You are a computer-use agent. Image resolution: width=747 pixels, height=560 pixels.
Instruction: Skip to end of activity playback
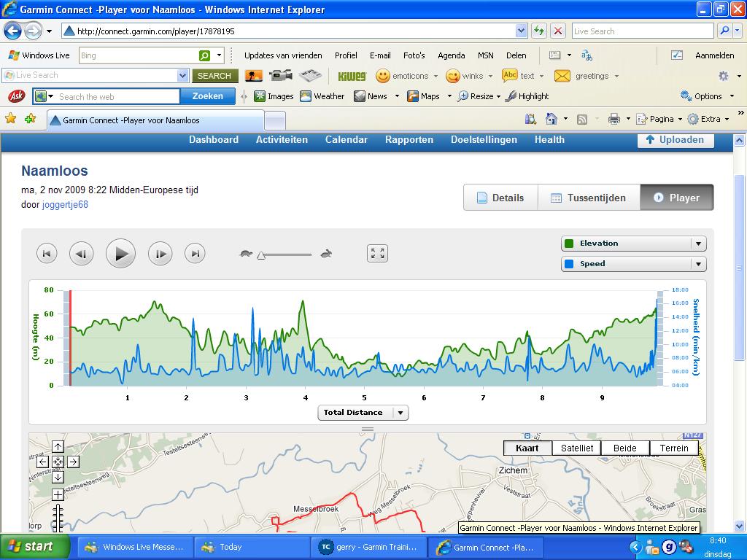tap(195, 253)
